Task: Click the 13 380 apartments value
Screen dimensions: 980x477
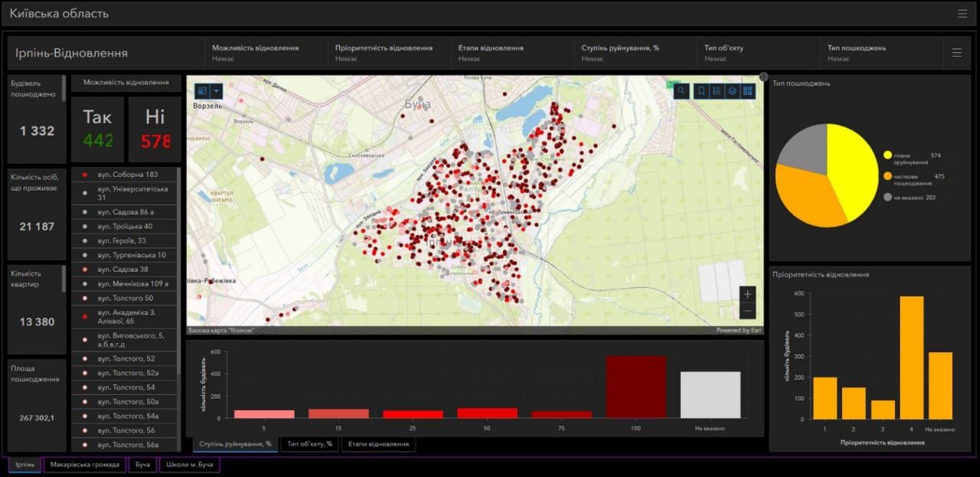Action: (37, 322)
